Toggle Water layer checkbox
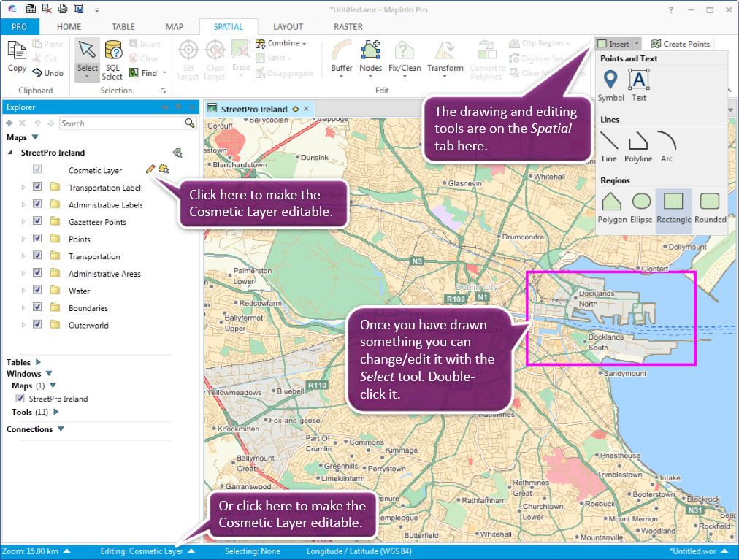 (37, 289)
